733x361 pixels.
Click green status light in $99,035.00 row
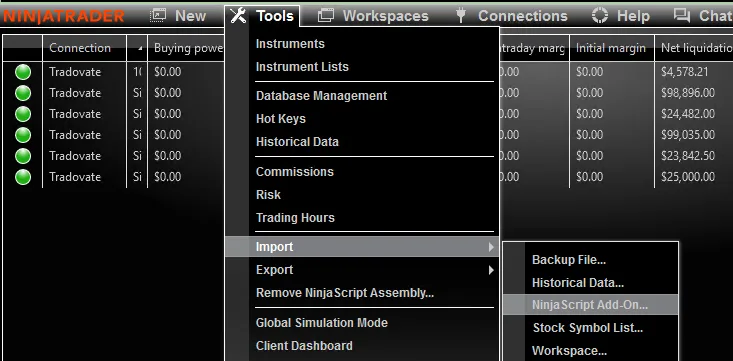[x=23, y=135]
